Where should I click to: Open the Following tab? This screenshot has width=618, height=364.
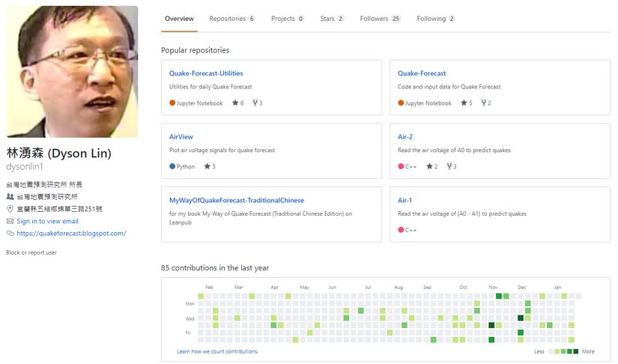tap(435, 19)
